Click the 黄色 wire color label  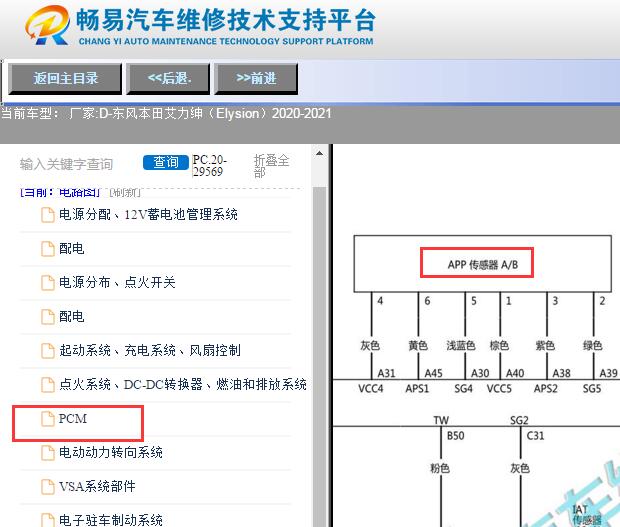(x=418, y=346)
